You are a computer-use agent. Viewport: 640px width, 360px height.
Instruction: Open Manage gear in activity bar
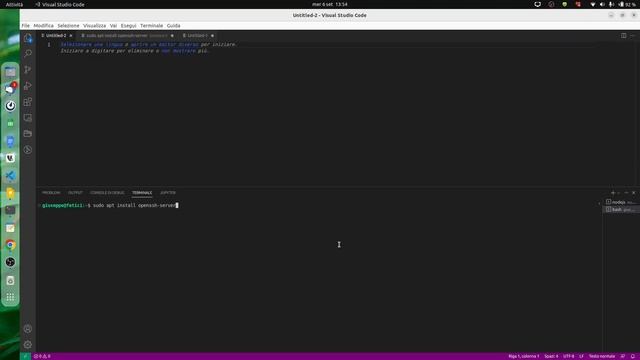(28, 344)
